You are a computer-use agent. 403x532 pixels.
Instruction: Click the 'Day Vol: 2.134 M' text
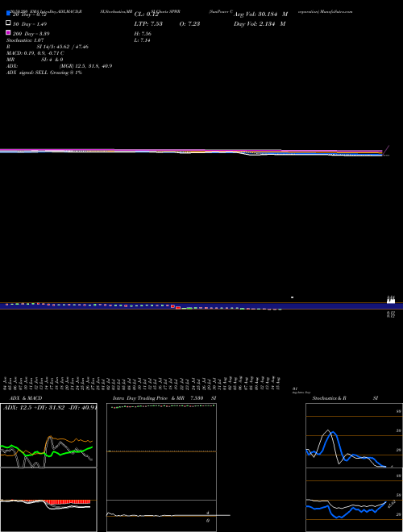[260, 23]
